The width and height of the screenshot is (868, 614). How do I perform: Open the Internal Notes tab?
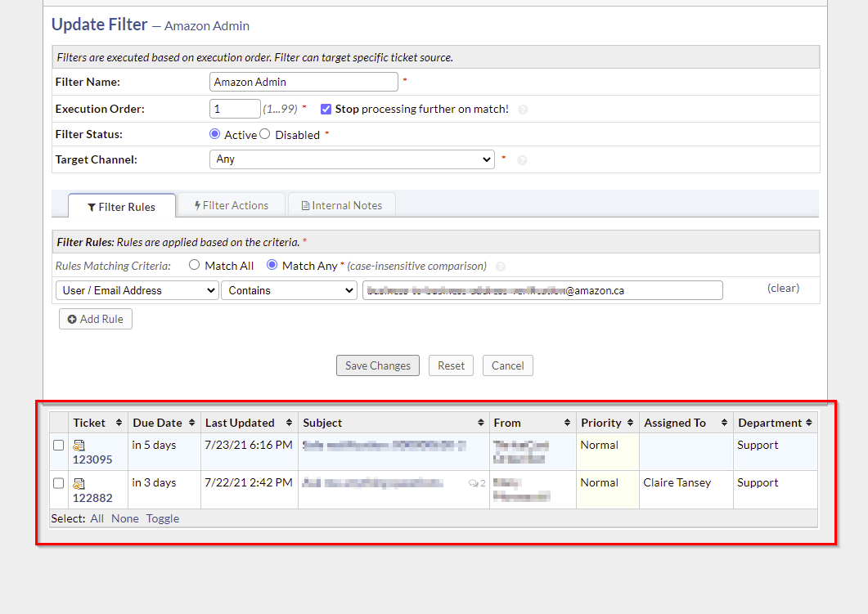tap(341, 204)
